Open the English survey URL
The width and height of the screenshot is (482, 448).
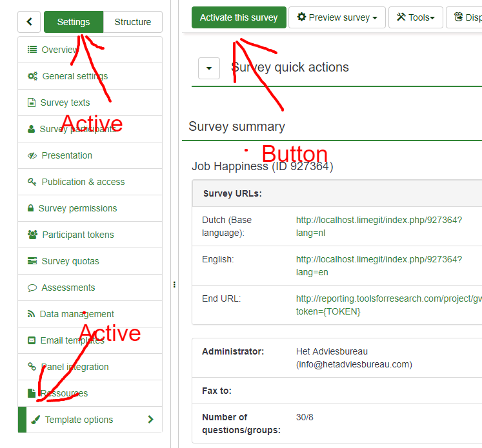click(x=379, y=266)
